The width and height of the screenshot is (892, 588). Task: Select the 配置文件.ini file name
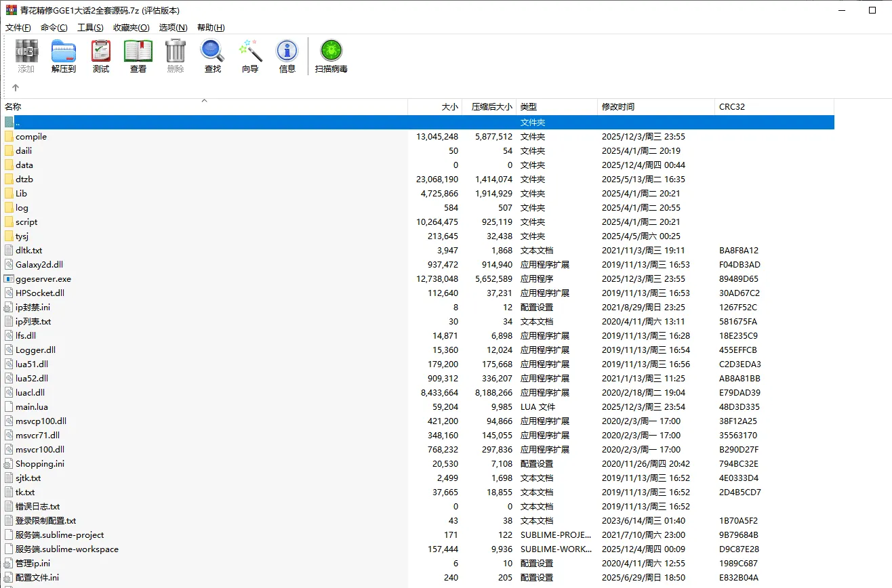[x=37, y=577]
